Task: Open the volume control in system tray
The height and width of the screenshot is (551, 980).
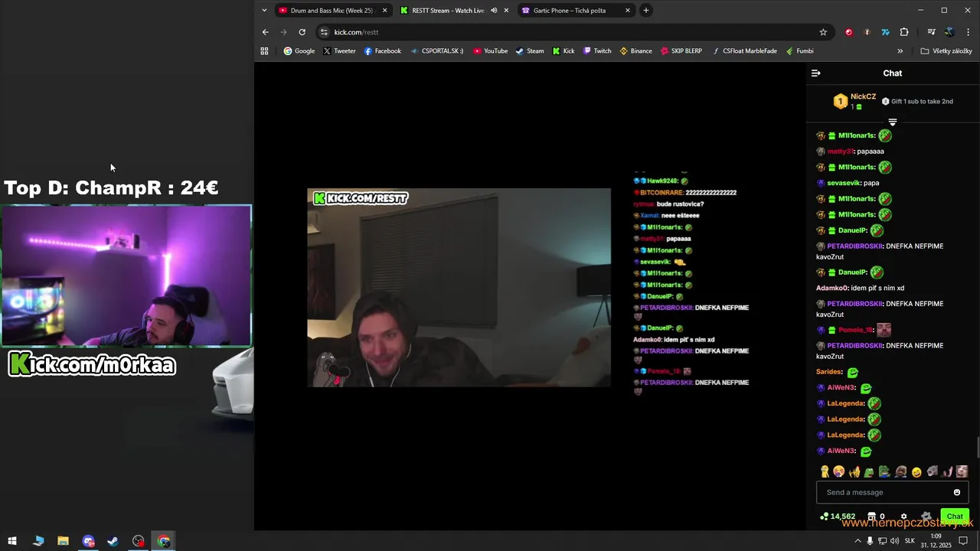Action: 894,541
